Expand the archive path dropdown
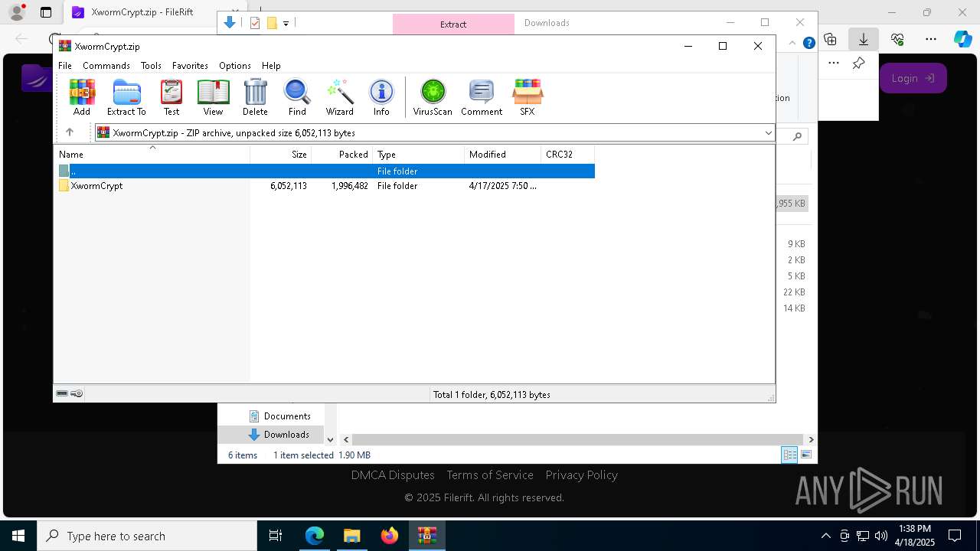Screen dimensions: 980x551 [x=768, y=133]
